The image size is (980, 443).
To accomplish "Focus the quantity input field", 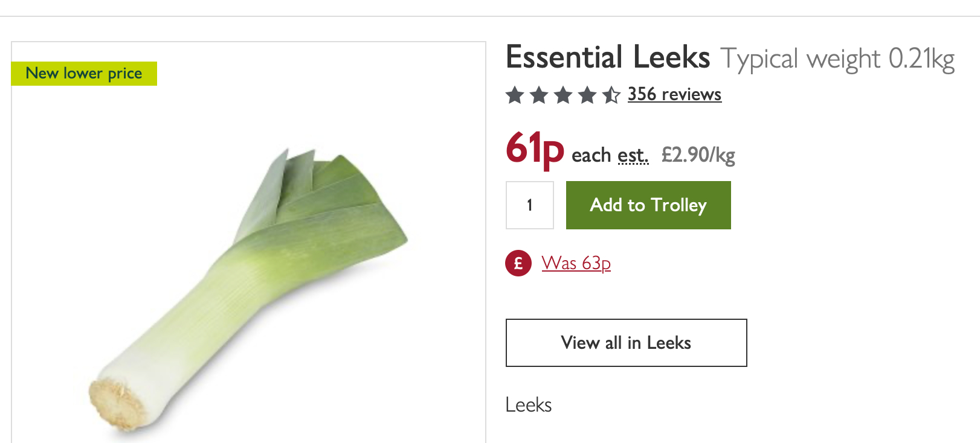I will click(530, 205).
